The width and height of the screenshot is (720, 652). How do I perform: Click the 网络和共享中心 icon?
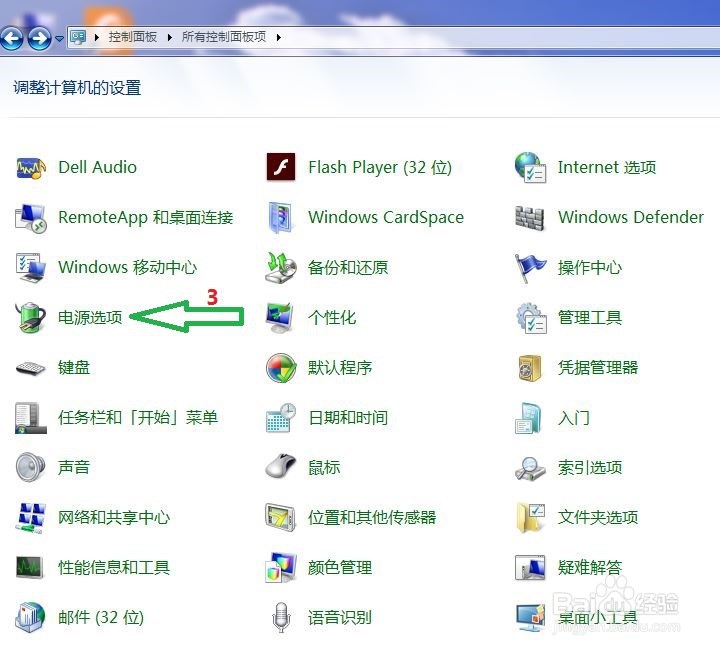tap(30, 518)
